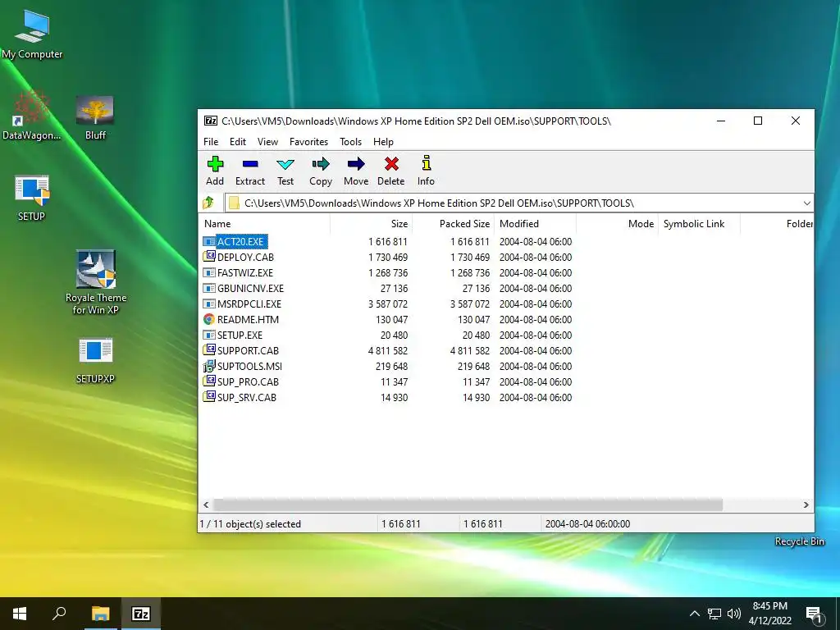Expand the address path dropdown
The height and width of the screenshot is (630, 840).
(x=806, y=203)
